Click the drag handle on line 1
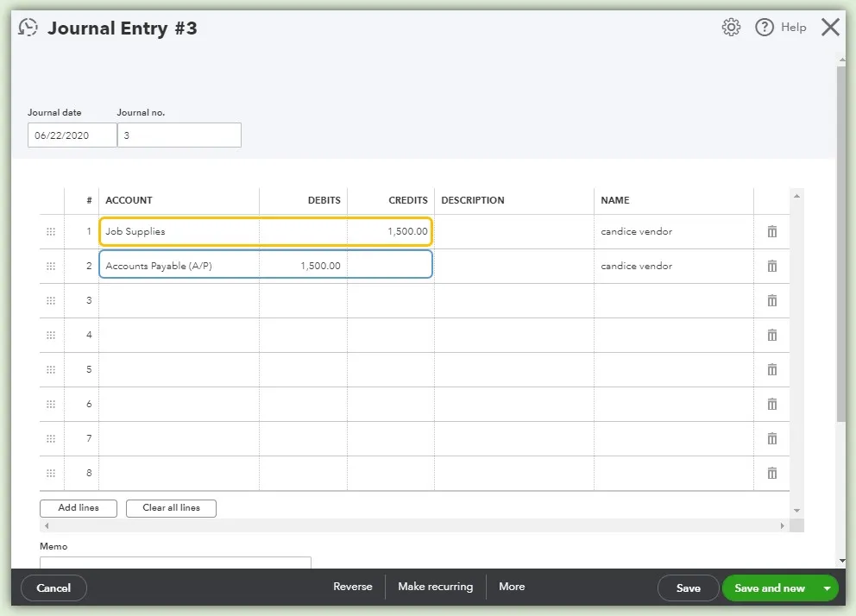 tap(51, 231)
